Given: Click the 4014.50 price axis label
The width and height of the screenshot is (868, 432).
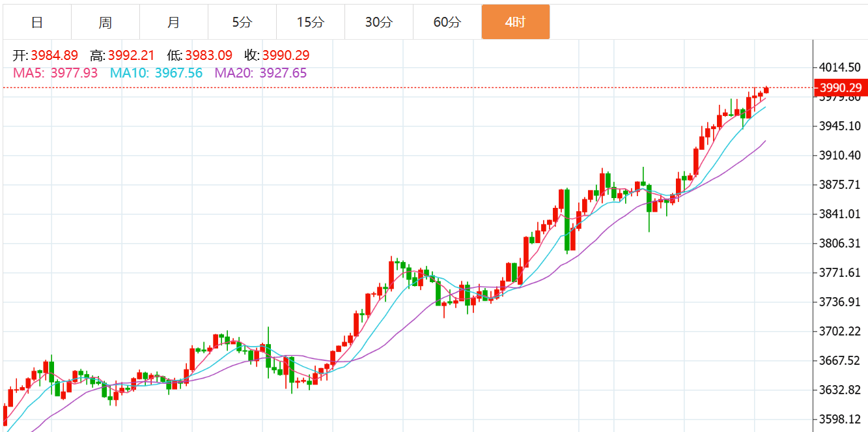Looking at the screenshot, I should [841, 67].
